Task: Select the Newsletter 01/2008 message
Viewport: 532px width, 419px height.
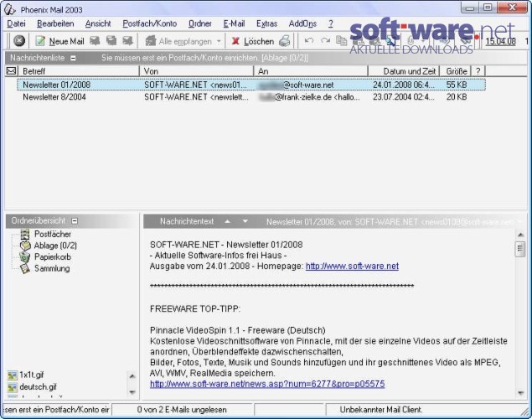Action: 251,85
